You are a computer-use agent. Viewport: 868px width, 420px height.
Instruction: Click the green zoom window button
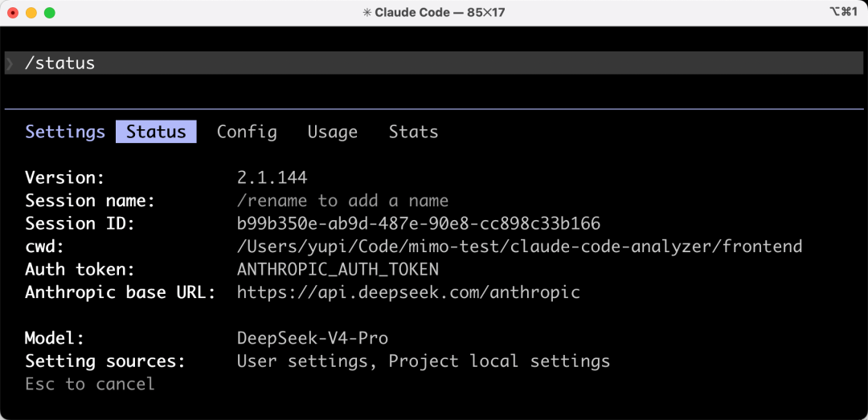[x=50, y=12]
